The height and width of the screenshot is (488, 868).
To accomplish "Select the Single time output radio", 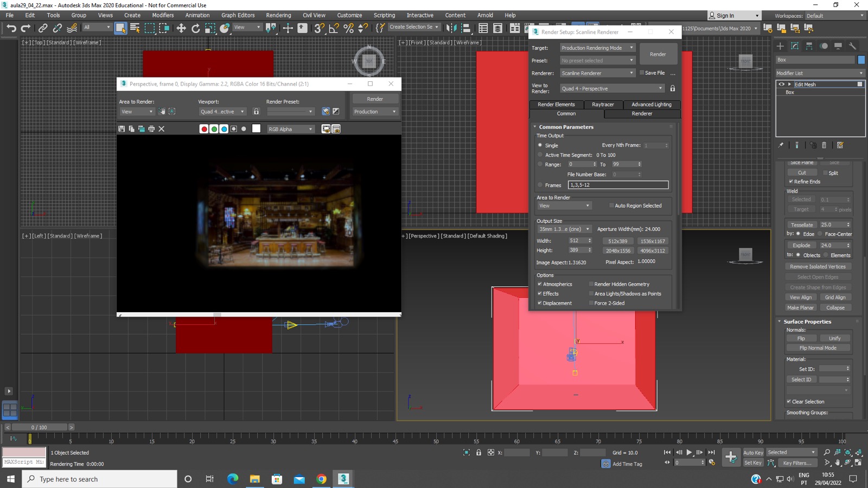I will (x=540, y=145).
